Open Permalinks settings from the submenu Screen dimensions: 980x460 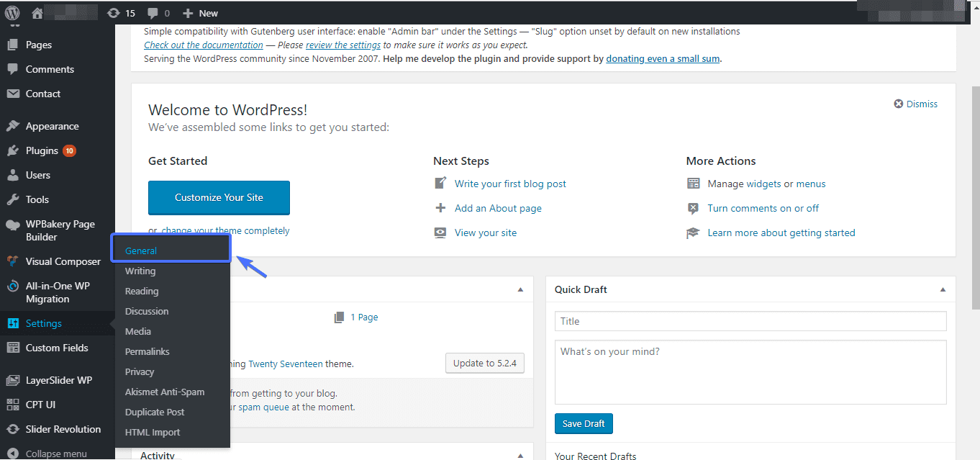pyautogui.click(x=148, y=351)
